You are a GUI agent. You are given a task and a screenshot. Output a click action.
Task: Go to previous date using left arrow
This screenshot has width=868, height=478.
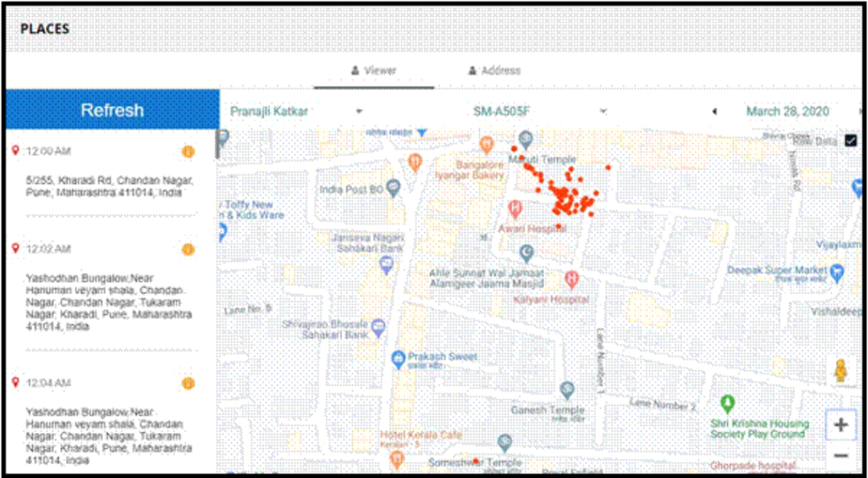point(714,112)
